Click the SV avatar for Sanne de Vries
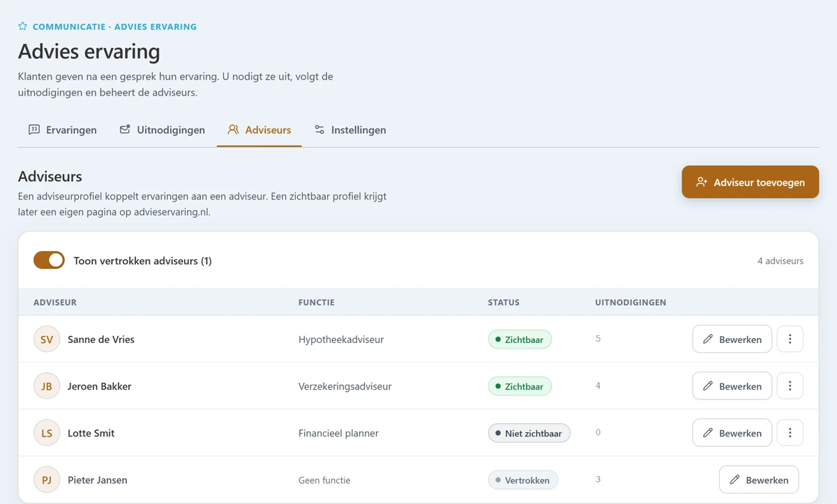 (x=47, y=339)
